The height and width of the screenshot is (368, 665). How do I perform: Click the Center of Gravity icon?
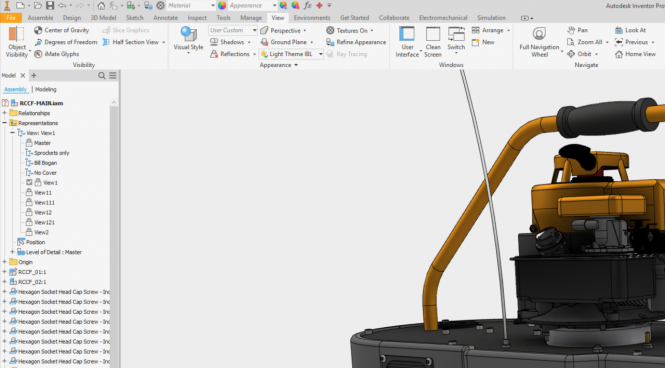(x=38, y=30)
